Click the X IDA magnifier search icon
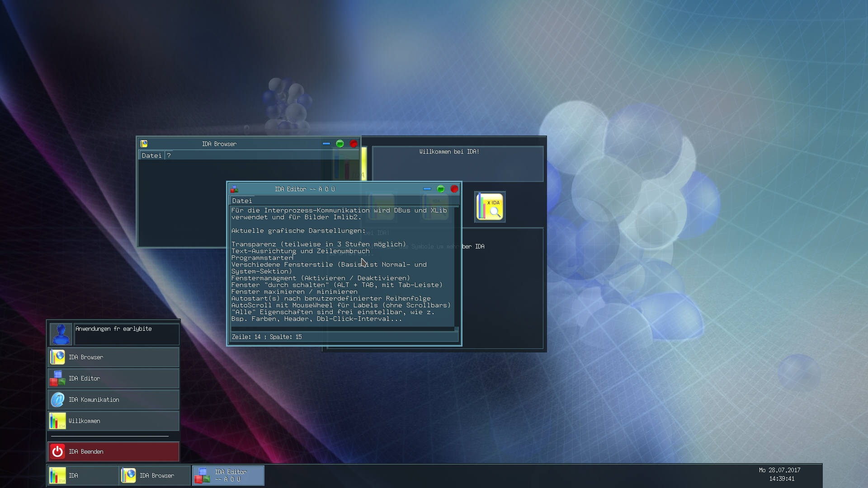 [490, 206]
